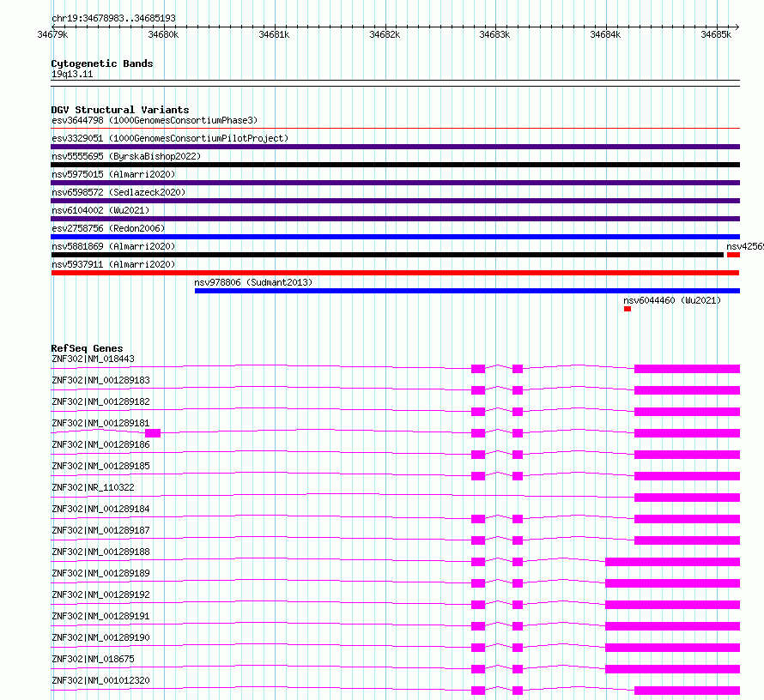The width and height of the screenshot is (764, 700).
Task: Open transcript ZNF302|NM_001289182 label
Action: [x=100, y=401]
